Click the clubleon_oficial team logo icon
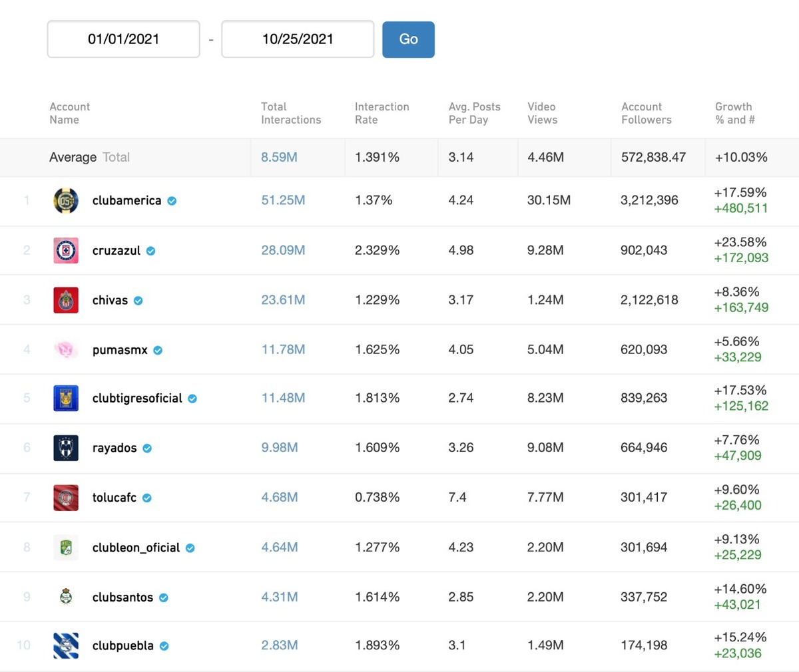 coord(66,547)
